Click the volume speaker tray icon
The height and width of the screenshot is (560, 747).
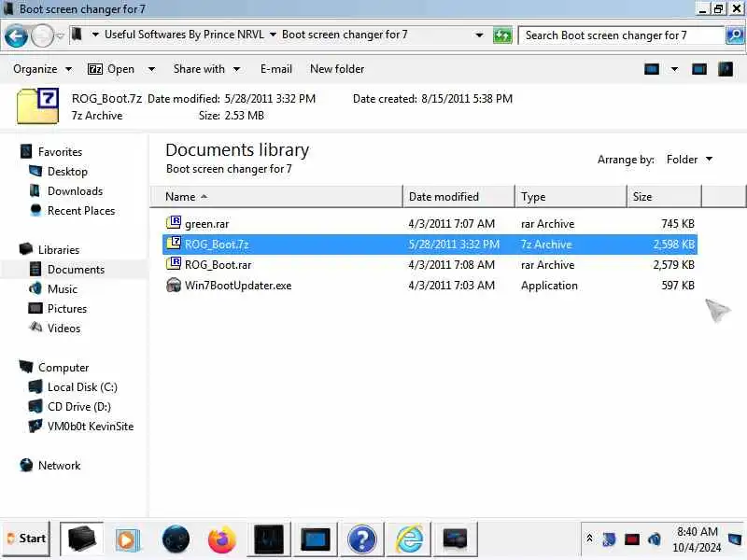click(655, 539)
